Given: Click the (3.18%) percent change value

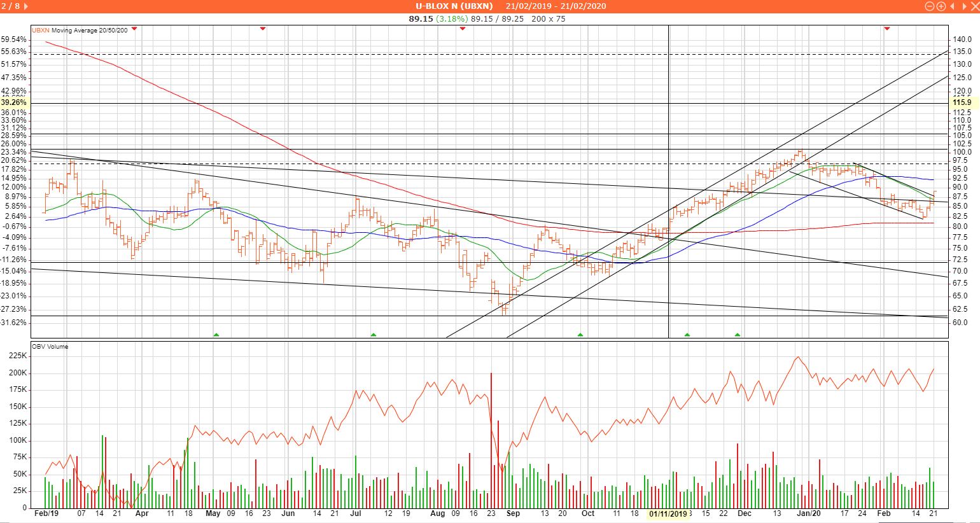Looking at the screenshot, I should click(452, 18).
